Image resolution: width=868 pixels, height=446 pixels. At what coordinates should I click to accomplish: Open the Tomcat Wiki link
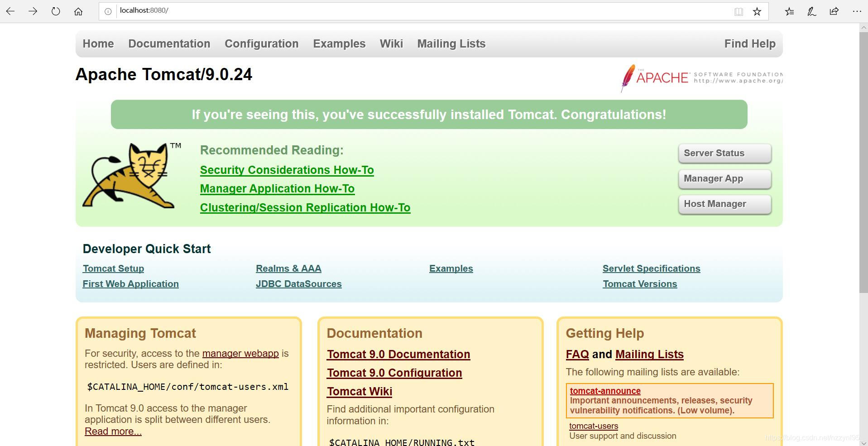pyautogui.click(x=360, y=392)
